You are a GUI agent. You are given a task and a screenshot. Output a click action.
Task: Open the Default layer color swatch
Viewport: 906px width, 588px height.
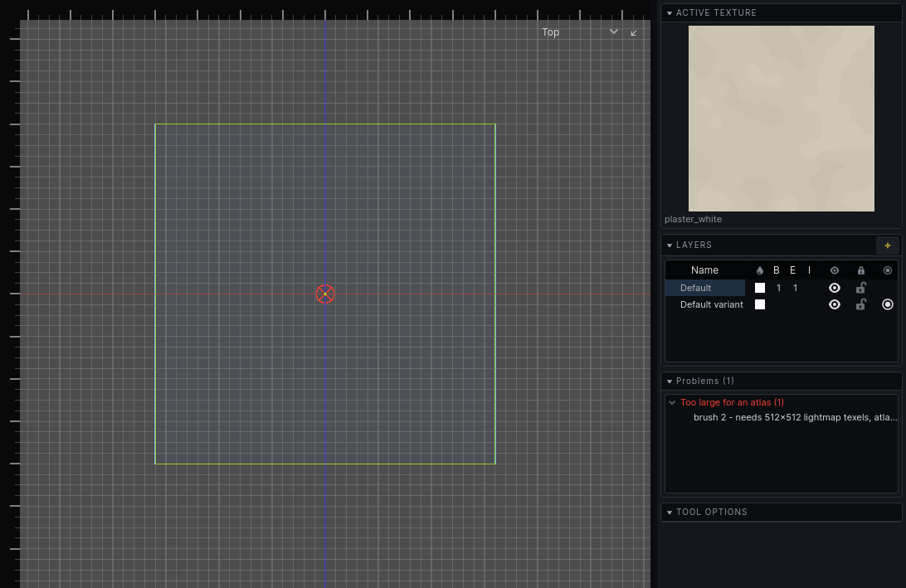coord(760,288)
